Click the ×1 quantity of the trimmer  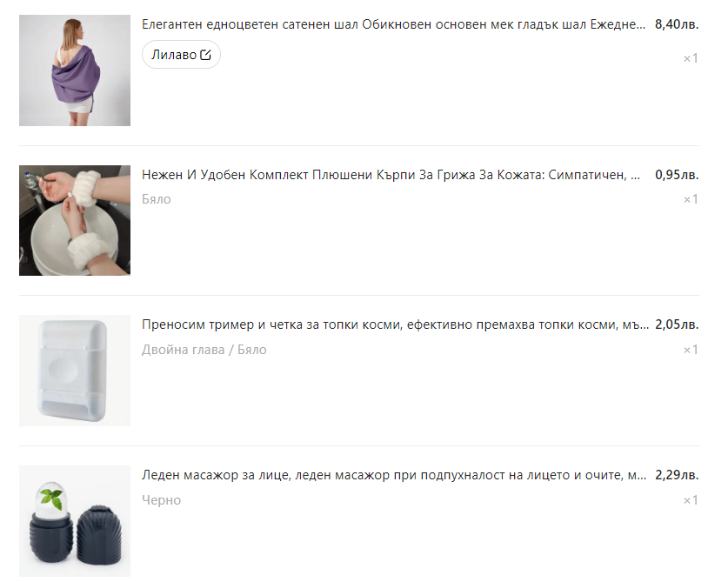[691, 350]
